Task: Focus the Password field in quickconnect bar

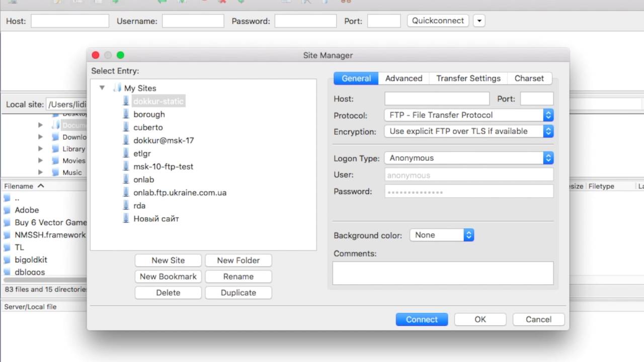Action: coord(305,21)
